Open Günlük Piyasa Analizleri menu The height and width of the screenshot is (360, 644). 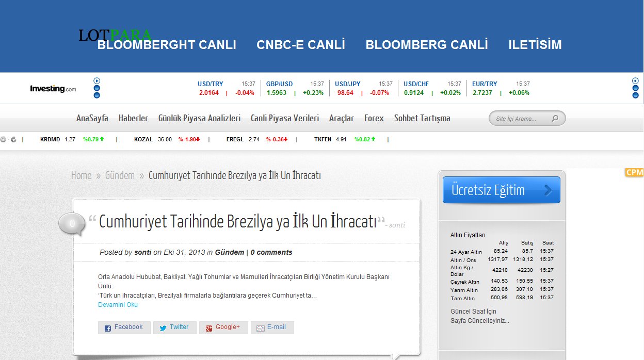tap(199, 118)
